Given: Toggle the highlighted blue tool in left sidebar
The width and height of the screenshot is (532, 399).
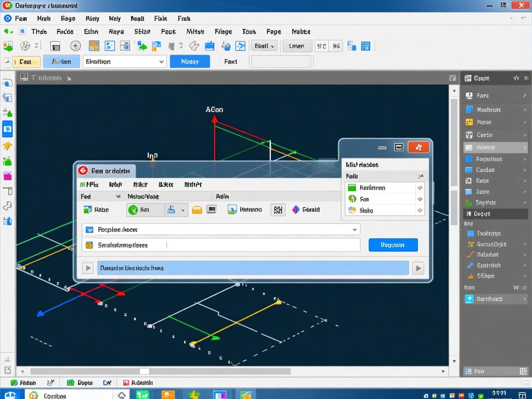Looking at the screenshot, I should click(7, 129).
